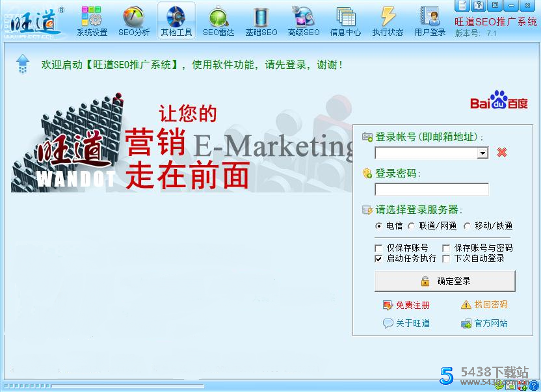Open the 其他工具 (Other Tools) panel

pyautogui.click(x=176, y=20)
